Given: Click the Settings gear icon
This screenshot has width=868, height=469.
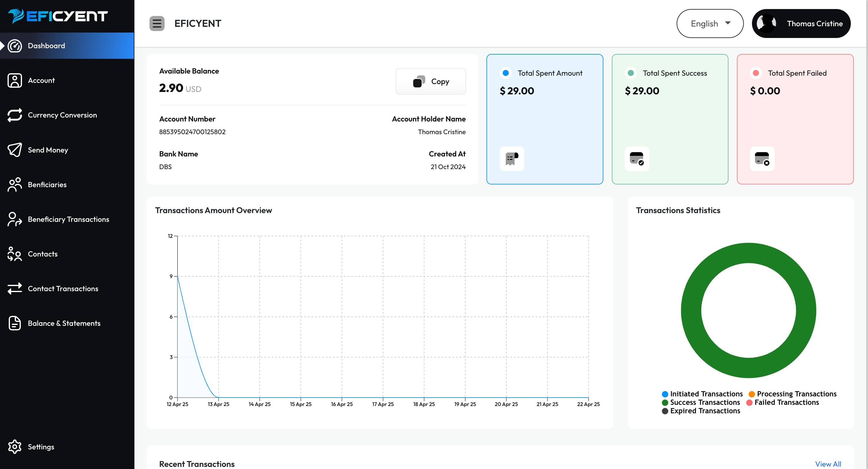Looking at the screenshot, I should 14,447.
